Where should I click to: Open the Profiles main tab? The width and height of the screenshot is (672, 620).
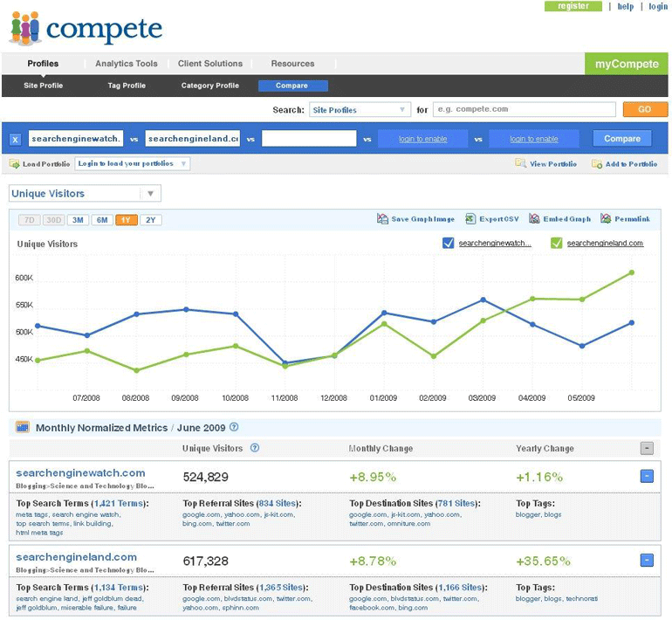(43, 64)
